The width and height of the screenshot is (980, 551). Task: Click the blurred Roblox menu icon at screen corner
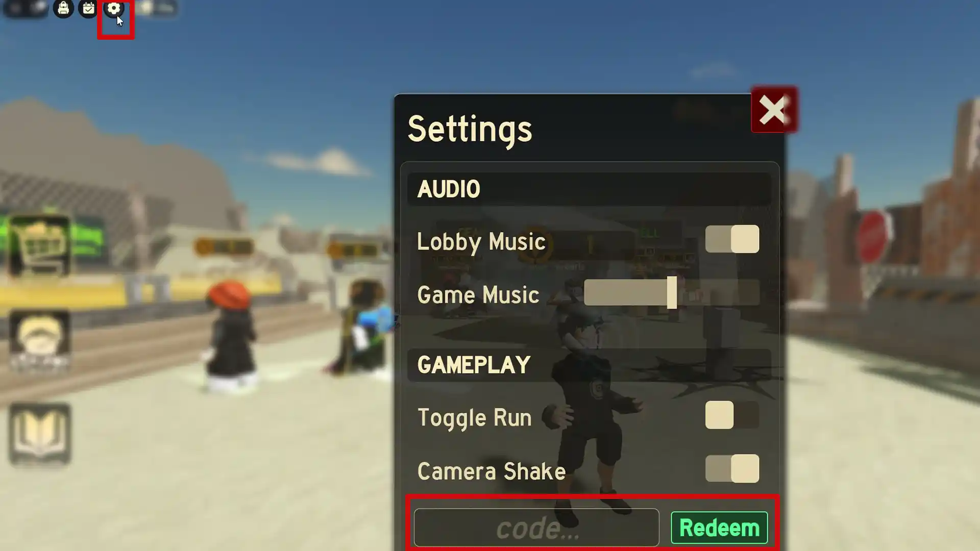point(15,8)
